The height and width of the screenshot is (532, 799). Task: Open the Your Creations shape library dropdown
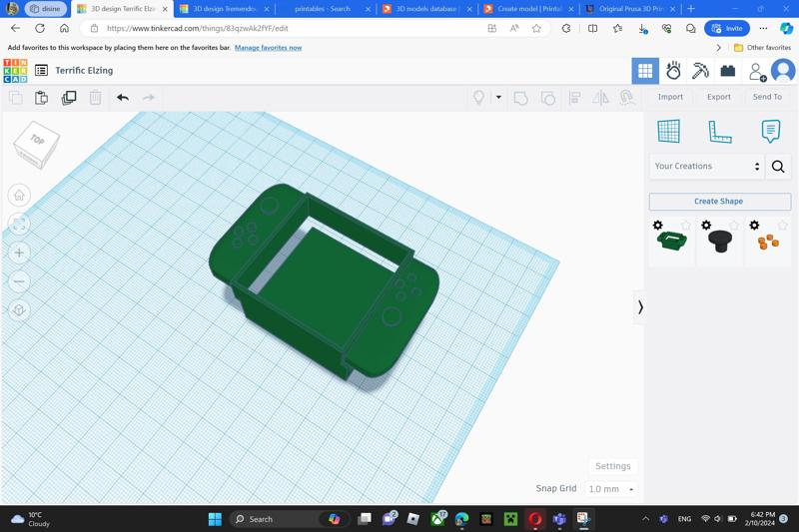(706, 167)
